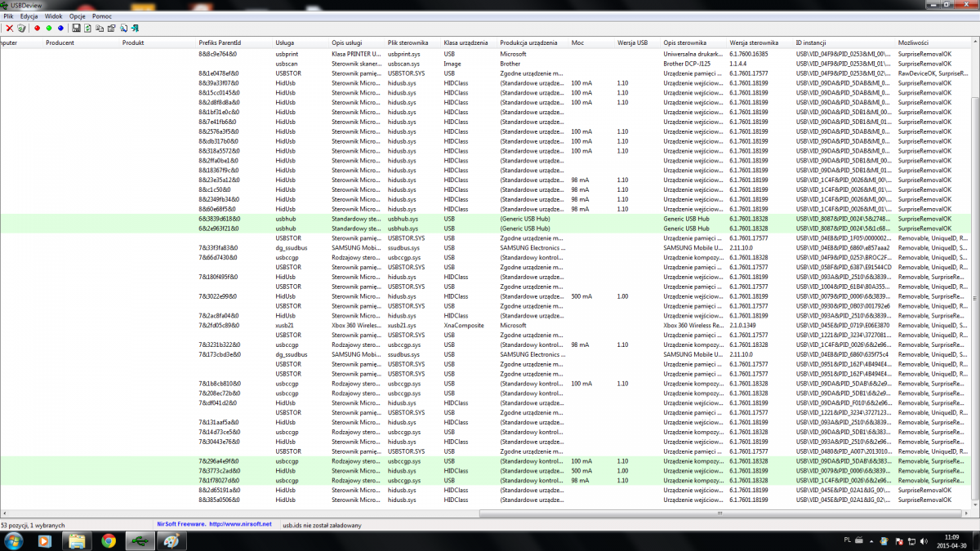This screenshot has height=551, width=980.
Task: Open Google Chrome from the taskbar
Action: tap(109, 540)
